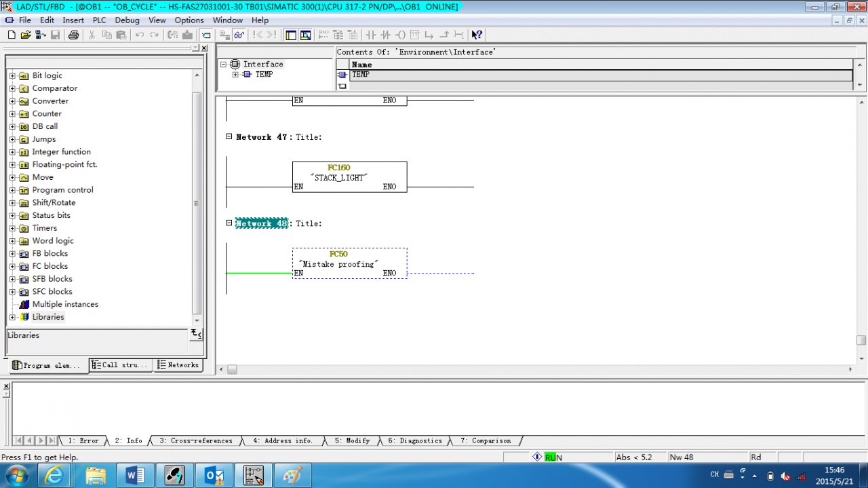Viewport: 868px width, 488px height.
Task: Click the Save diskette toolbar icon
Action: [x=55, y=35]
